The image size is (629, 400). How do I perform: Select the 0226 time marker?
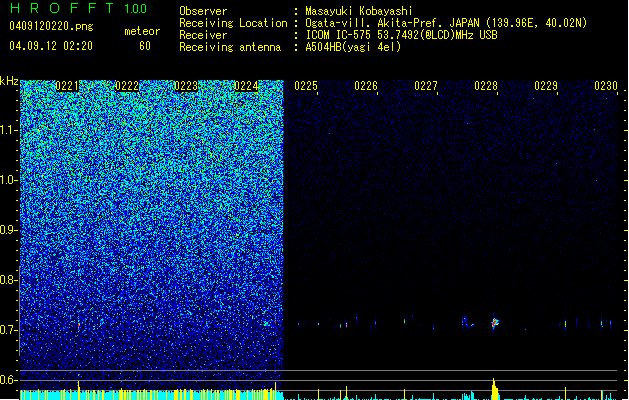click(x=366, y=86)
